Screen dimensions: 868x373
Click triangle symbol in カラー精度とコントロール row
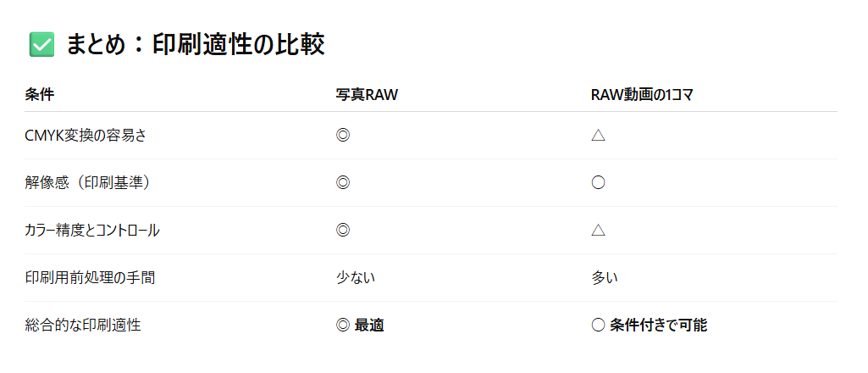(598, 230)
